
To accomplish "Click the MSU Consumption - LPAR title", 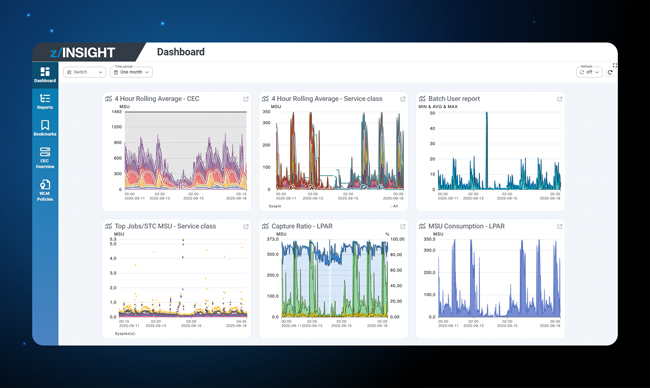I will click(x=466, y=226).
